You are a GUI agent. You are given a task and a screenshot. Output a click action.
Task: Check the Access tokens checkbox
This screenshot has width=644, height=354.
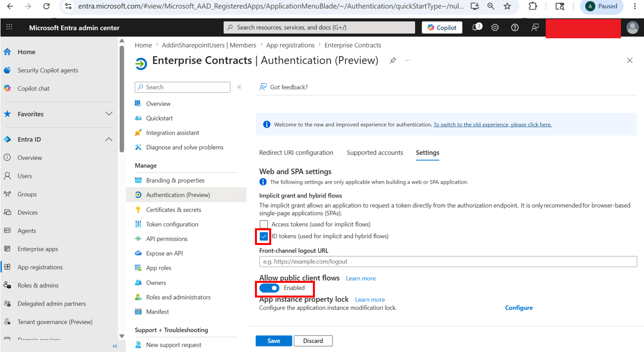(264, 224)
